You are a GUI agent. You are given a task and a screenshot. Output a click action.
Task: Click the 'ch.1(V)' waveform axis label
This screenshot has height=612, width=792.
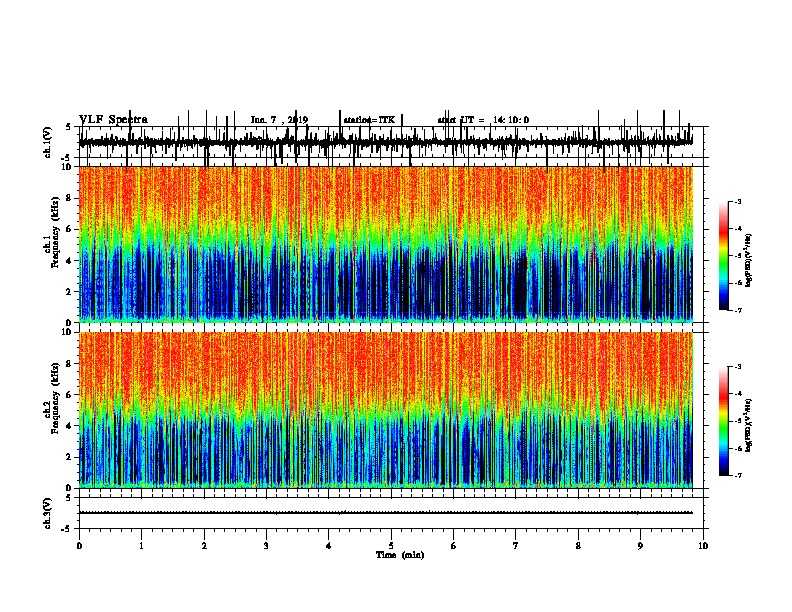(x=48, y=142)
